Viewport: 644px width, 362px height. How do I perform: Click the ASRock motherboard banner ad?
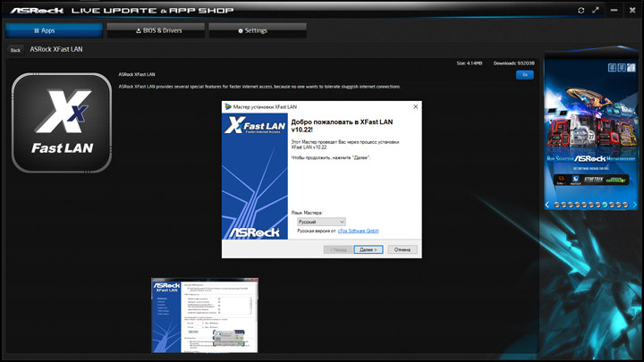[x=591, y=129]
